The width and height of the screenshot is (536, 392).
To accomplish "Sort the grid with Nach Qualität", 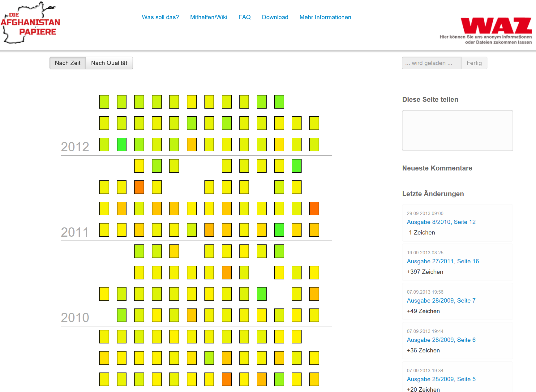I will tap(109, 63).
